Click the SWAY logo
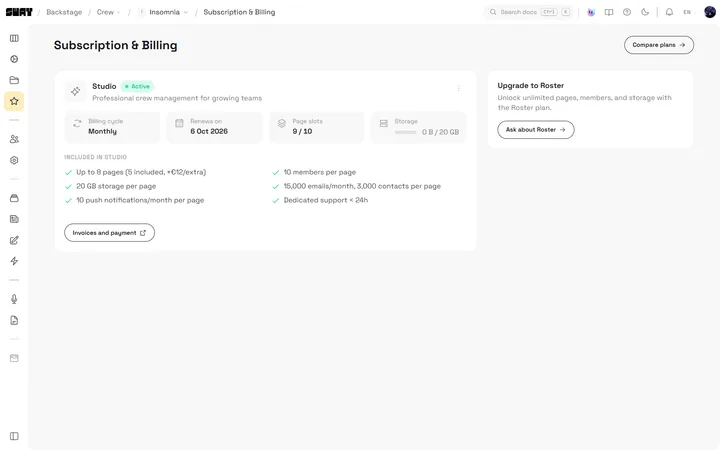 pyautogui.click(x=19, y=12)
